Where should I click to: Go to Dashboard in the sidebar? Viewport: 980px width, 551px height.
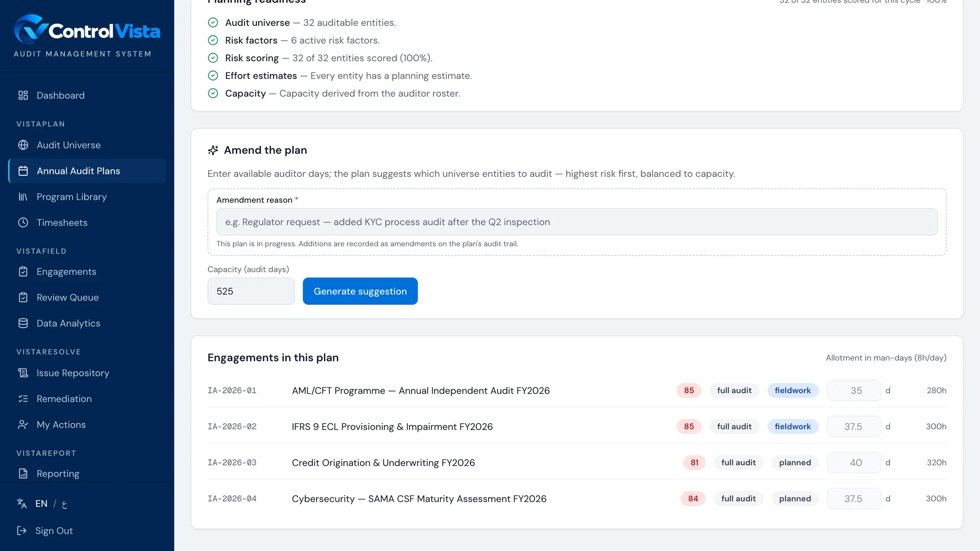pyautogui.click(x=87, y=96)
